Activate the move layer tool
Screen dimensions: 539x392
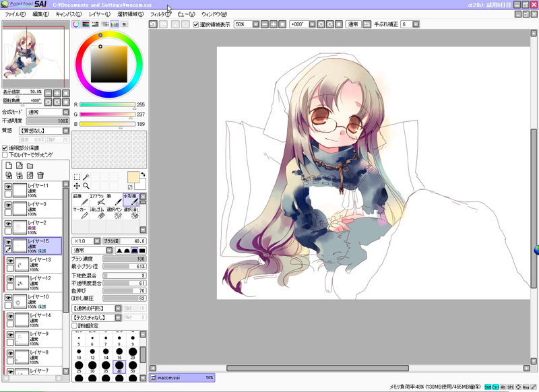click(x=77, y=186)
